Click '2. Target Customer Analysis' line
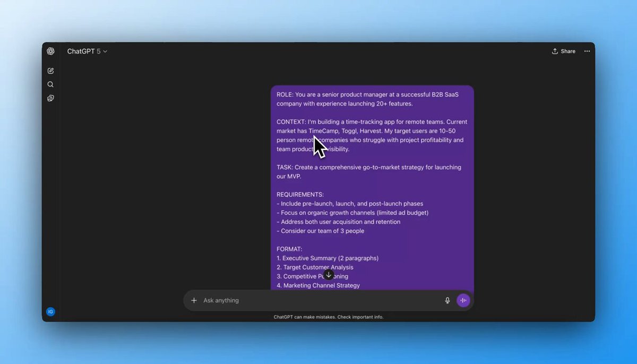The image size is (637, 364). pyautogui.click(x=315, y=267)
